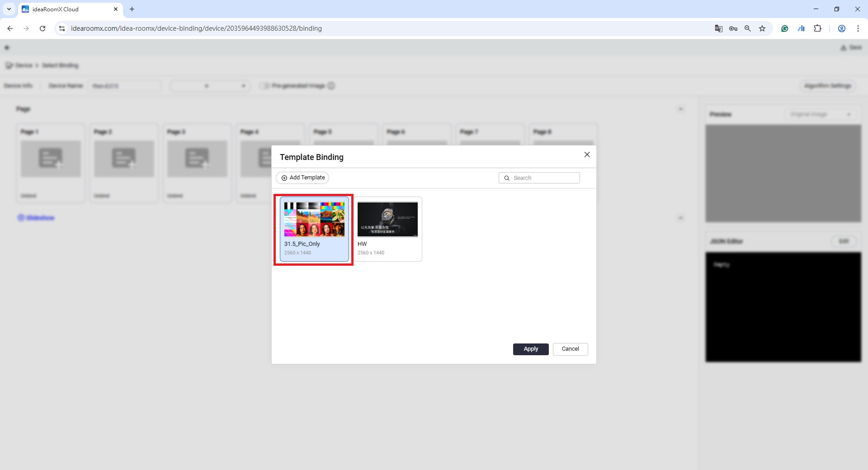
Task: Open the dropdown next to Device Name
Action: [x=210, y=86]
